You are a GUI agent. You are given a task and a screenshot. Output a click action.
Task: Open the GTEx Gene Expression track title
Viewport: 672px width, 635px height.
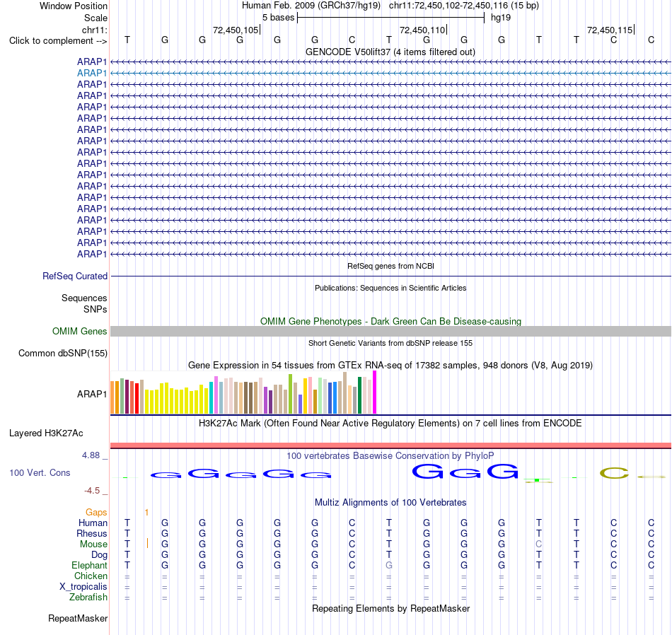pyautogui.click(x=390, y=365)
